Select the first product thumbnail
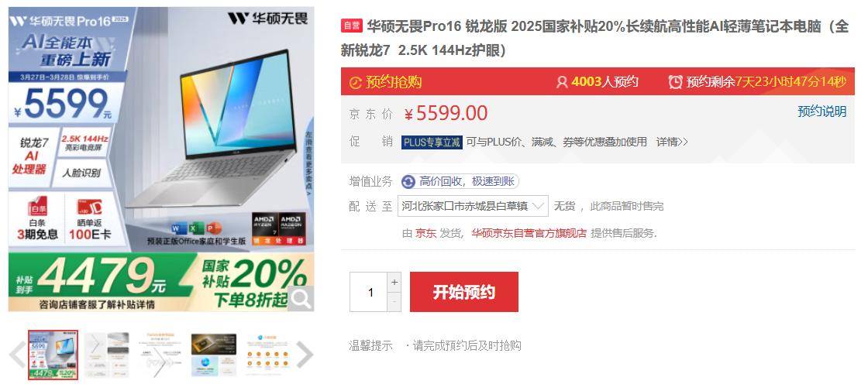 coord(53,355)
